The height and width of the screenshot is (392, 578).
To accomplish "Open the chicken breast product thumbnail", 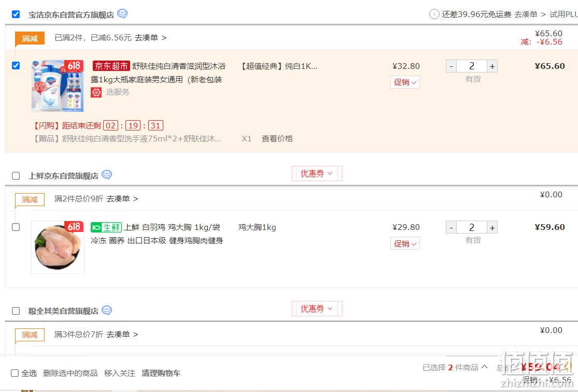I will click(x=58, y=247).
